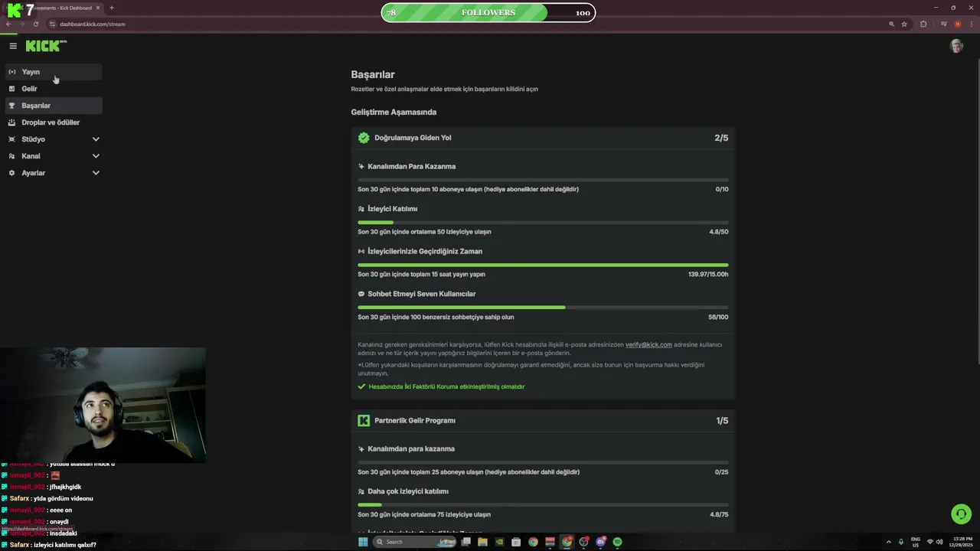
Task: Click the 0/10 subscriber count
Action: tap(722, 189)
